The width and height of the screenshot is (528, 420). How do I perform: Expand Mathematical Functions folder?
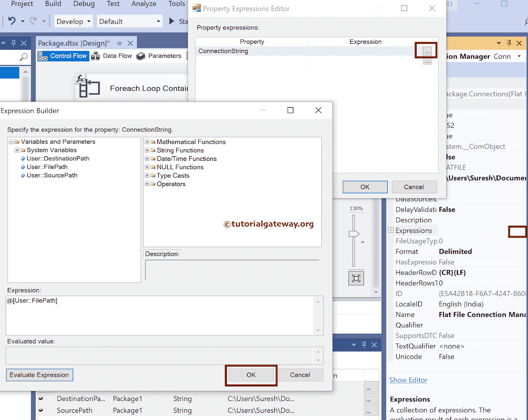coord(147,142)
